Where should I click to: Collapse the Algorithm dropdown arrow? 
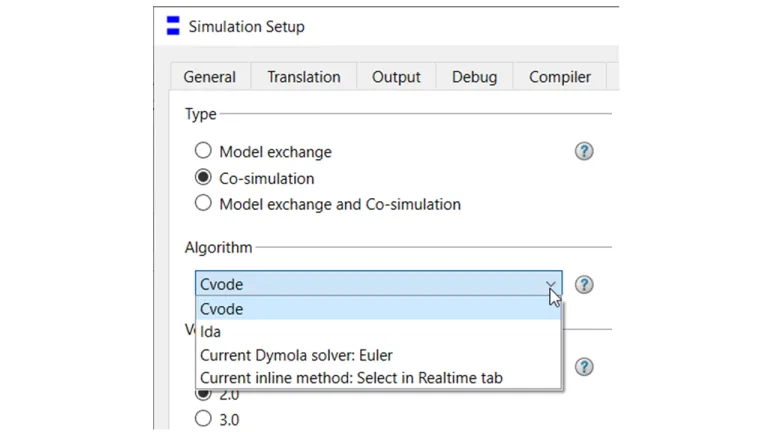click(x=551, y=284)
